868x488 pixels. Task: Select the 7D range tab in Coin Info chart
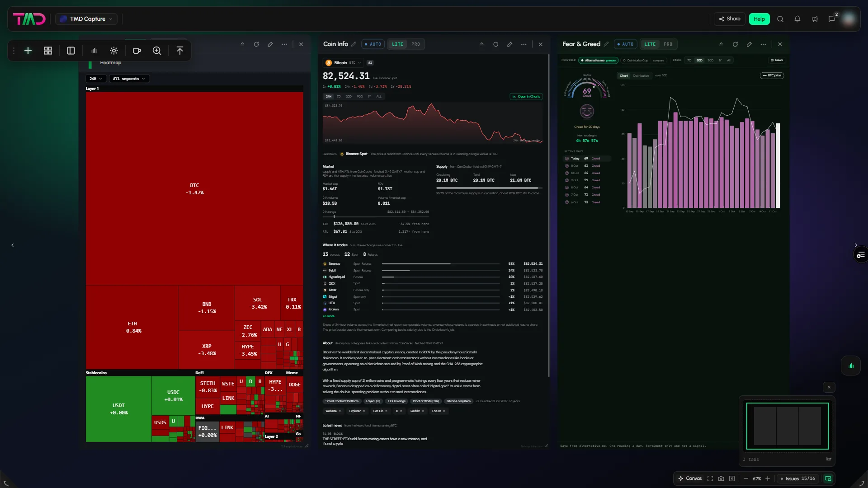pyautogui.click(x=339, y=96)
